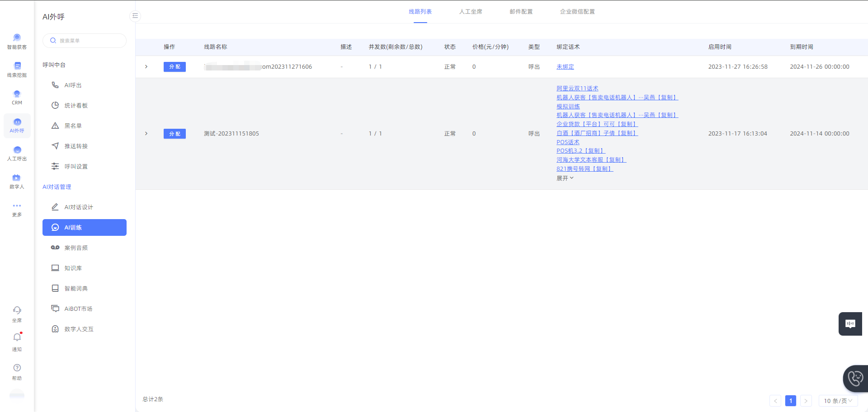Click the 测试-202311151805 line name

(231, 134)
